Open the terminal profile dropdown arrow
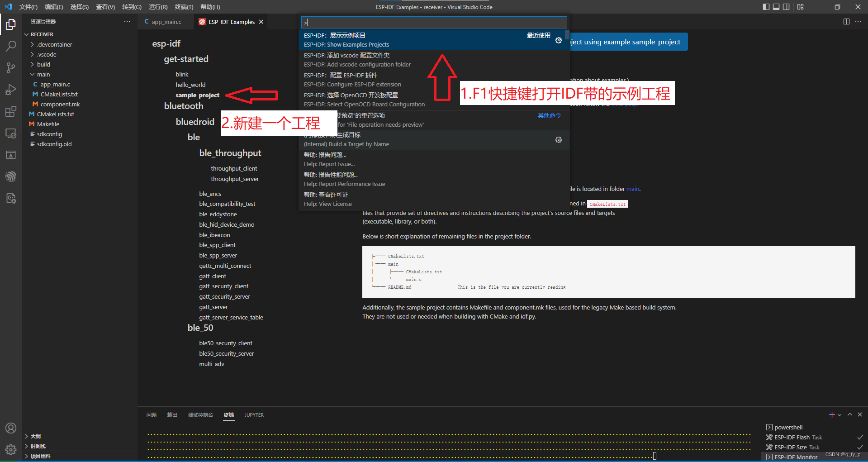Screen dimensions: 868x462 [x=839, y=414]
